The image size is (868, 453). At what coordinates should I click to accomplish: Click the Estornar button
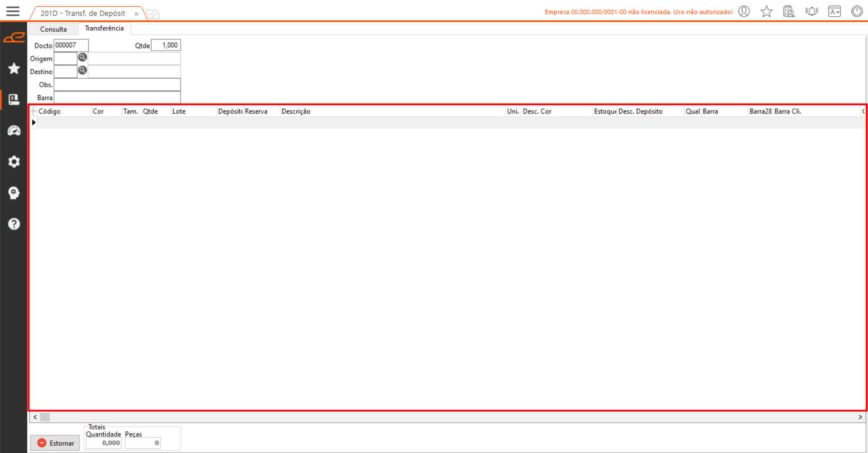[x=55, y=443]
